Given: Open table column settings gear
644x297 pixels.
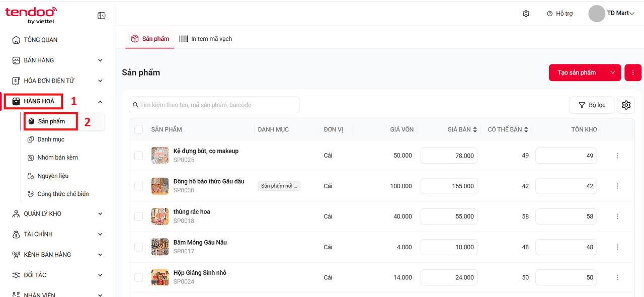Looking at the screenshot, I should 626,105.
